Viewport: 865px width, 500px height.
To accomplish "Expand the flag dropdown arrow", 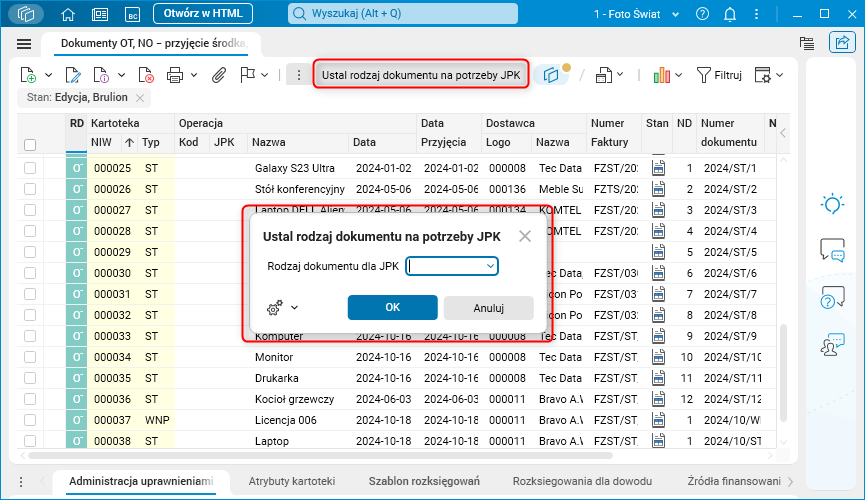I will click(265, 75).
